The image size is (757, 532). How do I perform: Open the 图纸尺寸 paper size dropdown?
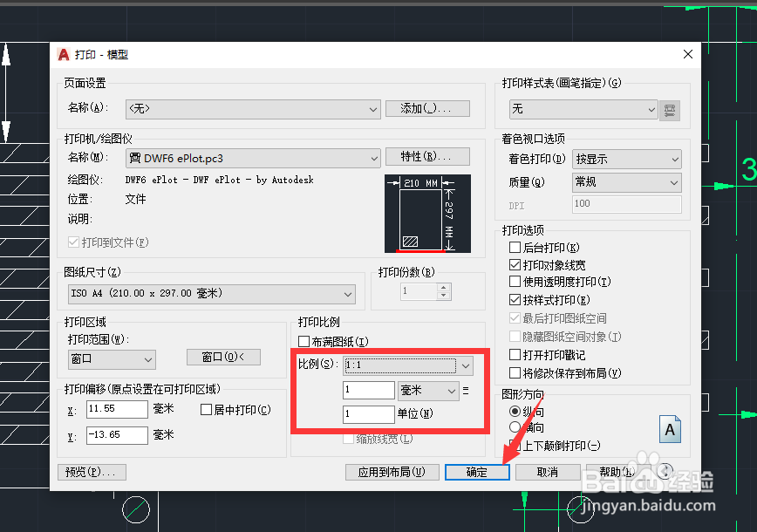click(349, 295)
